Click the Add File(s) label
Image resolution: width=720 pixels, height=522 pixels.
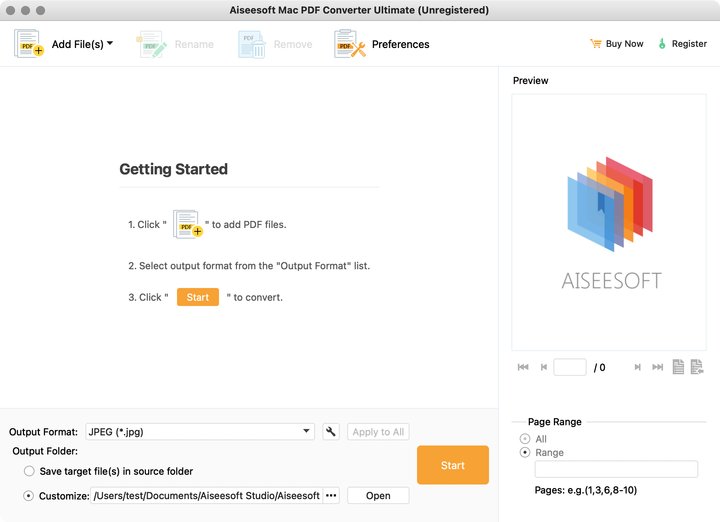pyautogui.click(x=78, y=44)
